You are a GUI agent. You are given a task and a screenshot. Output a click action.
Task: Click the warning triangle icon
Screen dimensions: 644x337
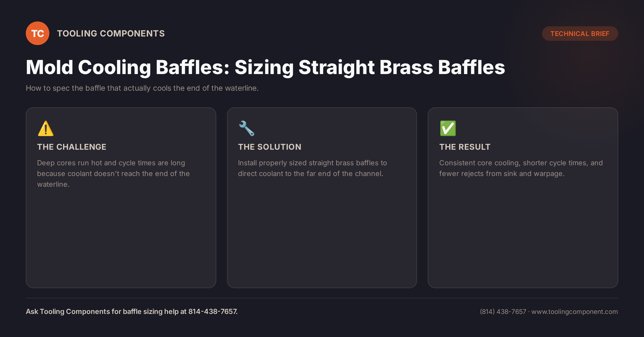click(x=46, y=128)
